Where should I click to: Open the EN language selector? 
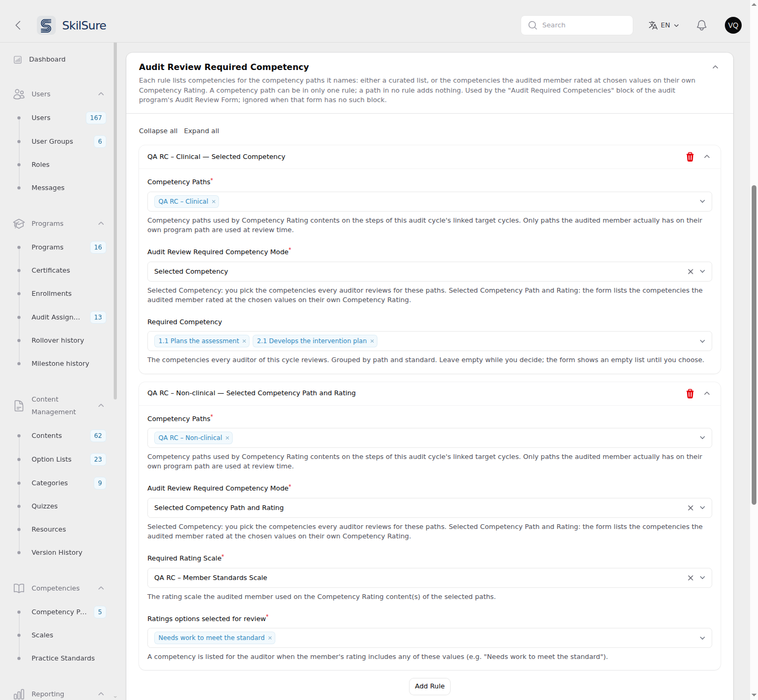tap(664, 25)
